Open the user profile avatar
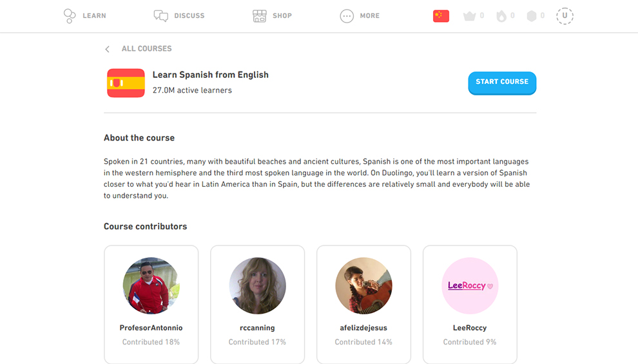638x364 pixels. point(565,16)
